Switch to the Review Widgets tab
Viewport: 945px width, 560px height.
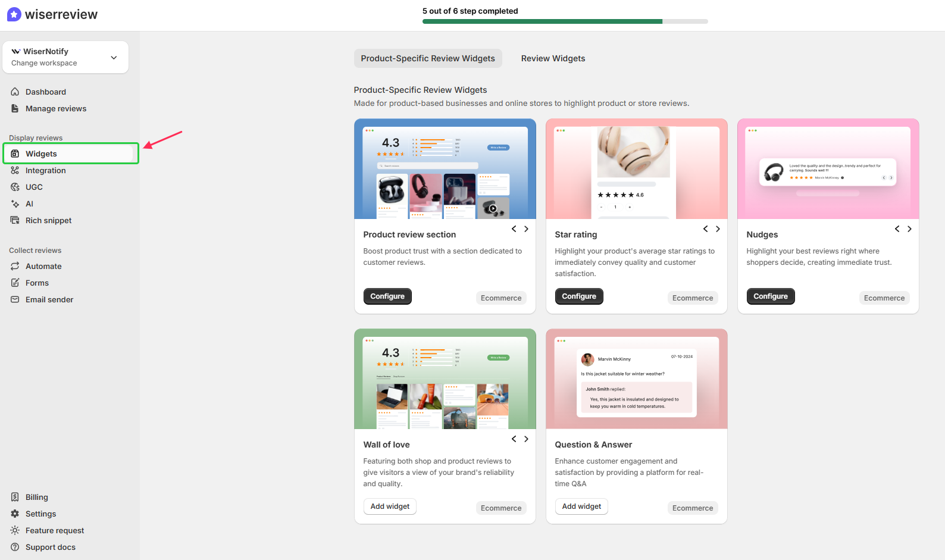click(x=553, y=58)
